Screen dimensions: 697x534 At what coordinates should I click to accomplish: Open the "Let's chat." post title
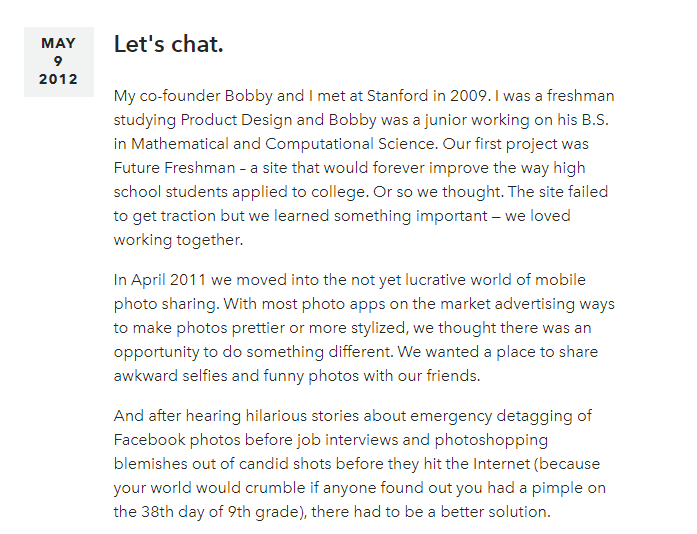168,44
